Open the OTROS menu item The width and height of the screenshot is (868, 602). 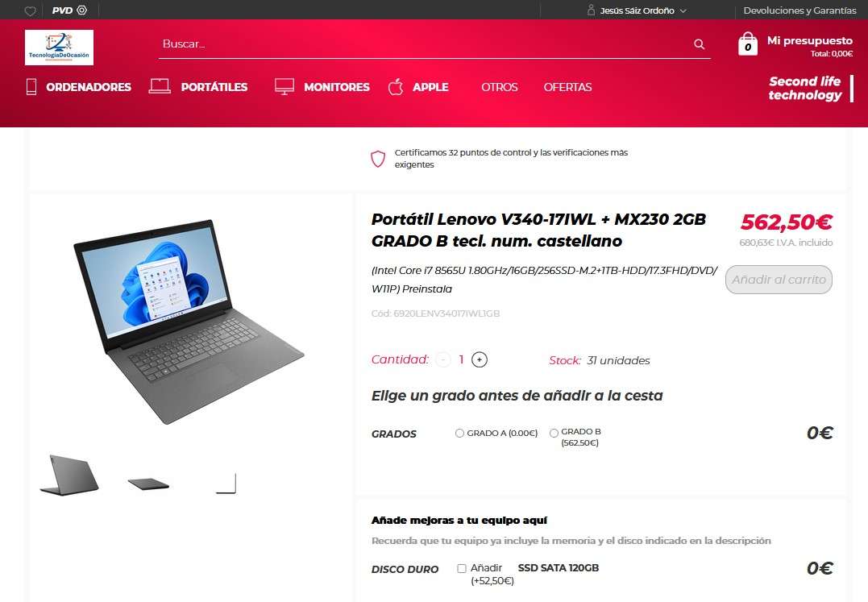coord(500,87)
